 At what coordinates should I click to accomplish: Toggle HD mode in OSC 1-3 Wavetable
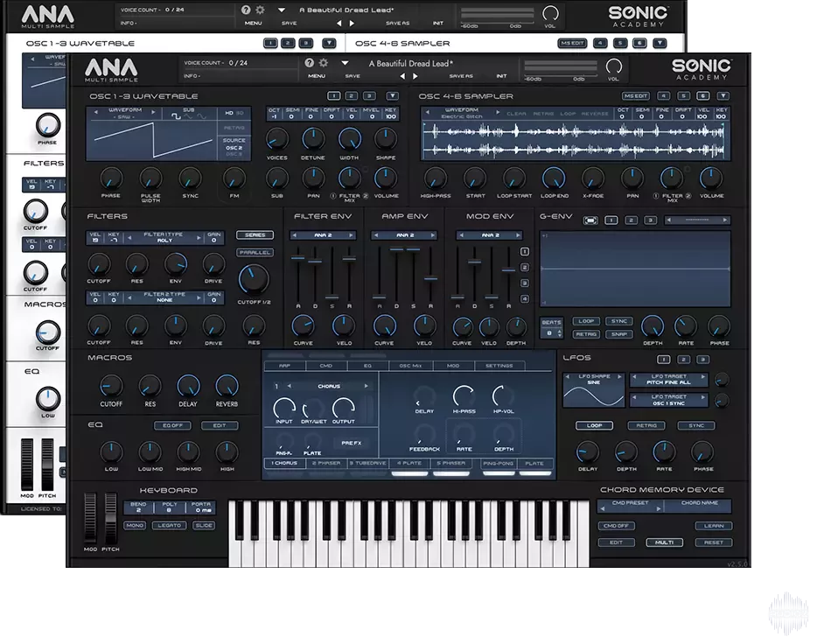click(x=229, y=113)
